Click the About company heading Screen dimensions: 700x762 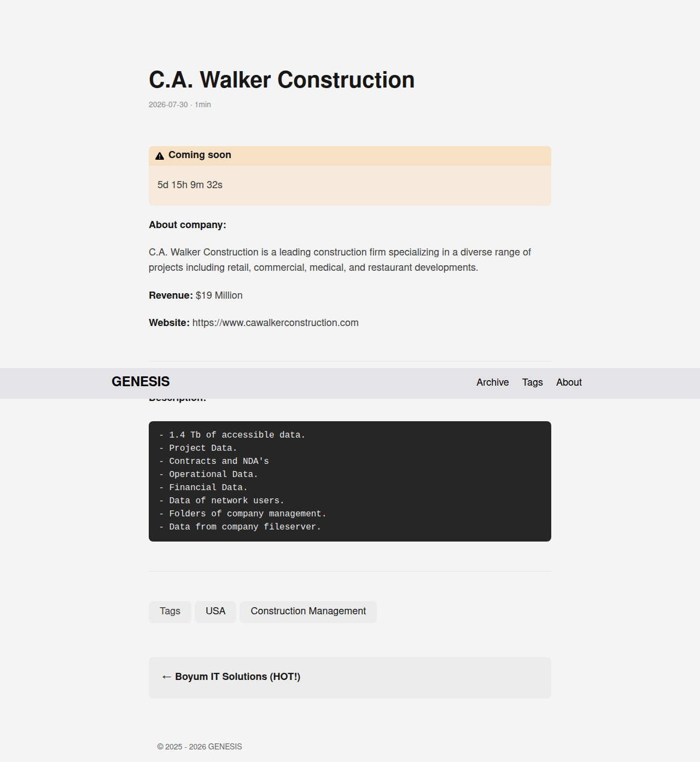tap(188, 225)
